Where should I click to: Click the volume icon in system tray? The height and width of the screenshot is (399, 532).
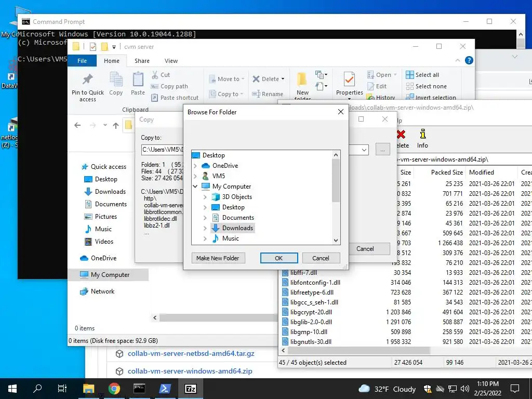[x=465, y=389]
